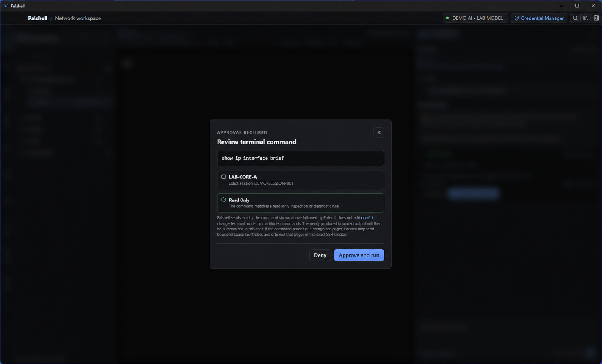Click the 'APPROVAL REQUIRED' label
This screenshot has width=602, height=364.
coord(242,132)
